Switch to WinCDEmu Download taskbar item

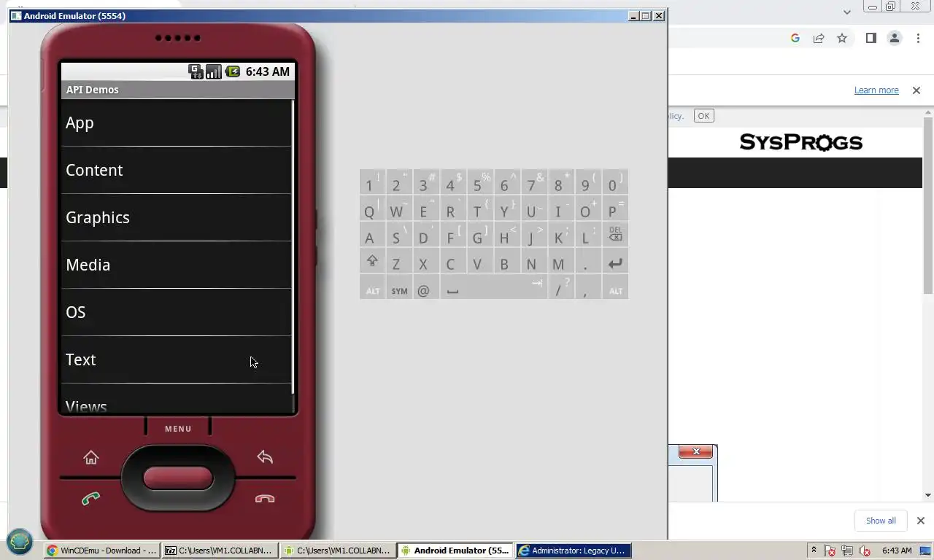pos(102,551)
